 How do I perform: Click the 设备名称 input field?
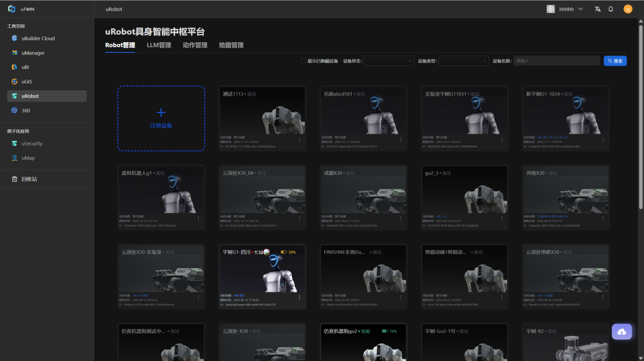point(556,61)
